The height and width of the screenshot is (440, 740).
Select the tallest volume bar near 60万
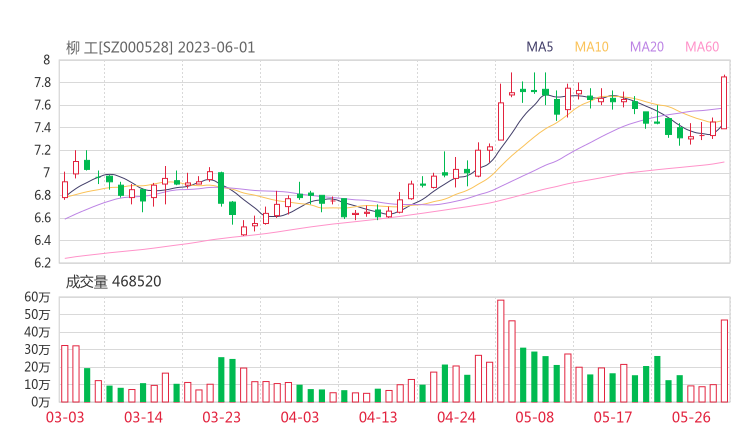501,351
